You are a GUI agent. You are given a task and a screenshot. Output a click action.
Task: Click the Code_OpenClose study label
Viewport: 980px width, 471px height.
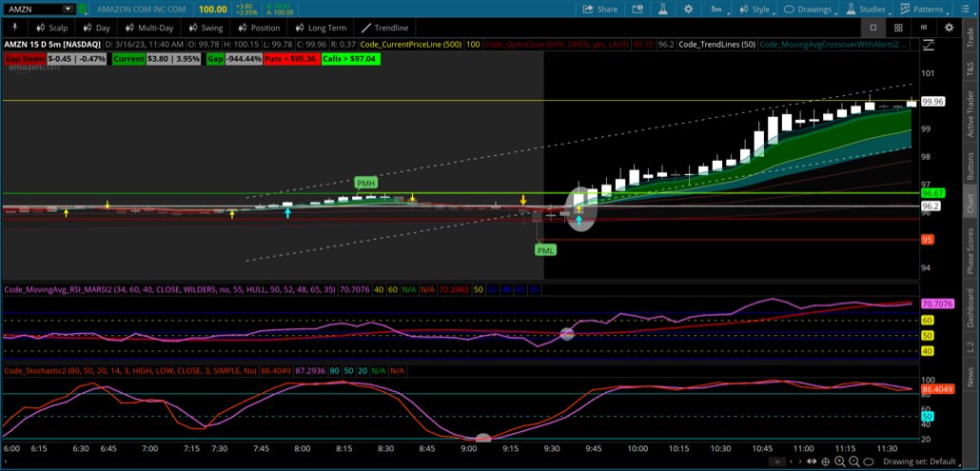[x=558, y=45]
